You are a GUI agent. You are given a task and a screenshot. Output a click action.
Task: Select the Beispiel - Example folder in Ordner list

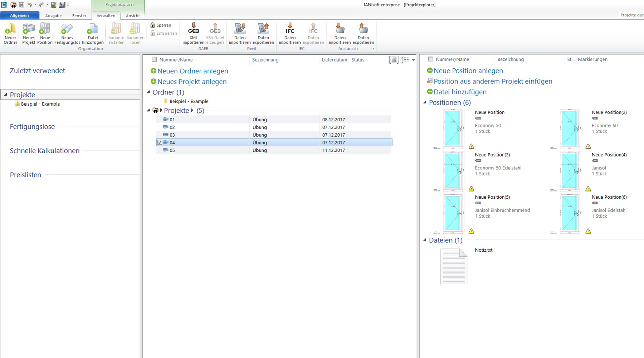pos(189,101)
